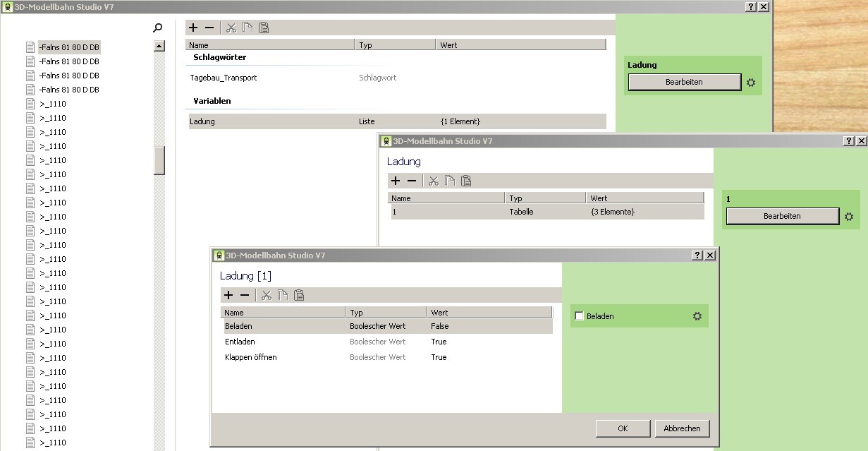Click the Wert column header in Ladung [1] dialog
The height and width of the screenshot is (451, 868).
(x=490, y=313)
